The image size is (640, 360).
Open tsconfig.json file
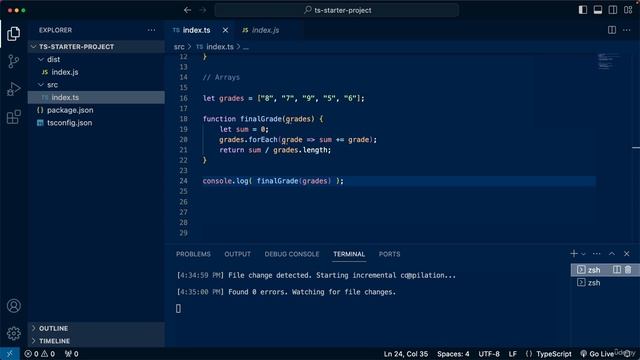[96, 122]
